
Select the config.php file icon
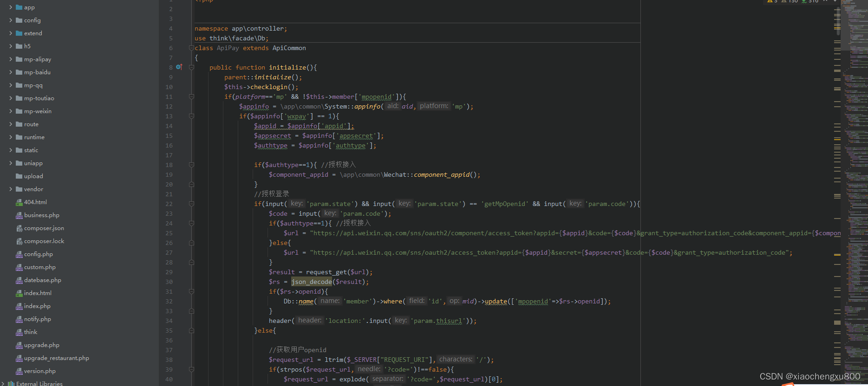[19, 254]
